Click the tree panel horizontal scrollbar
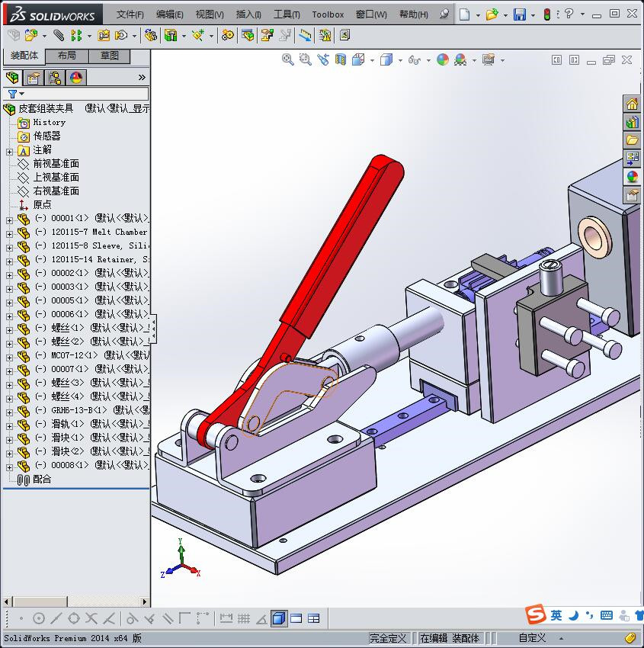 coord(75,601)
